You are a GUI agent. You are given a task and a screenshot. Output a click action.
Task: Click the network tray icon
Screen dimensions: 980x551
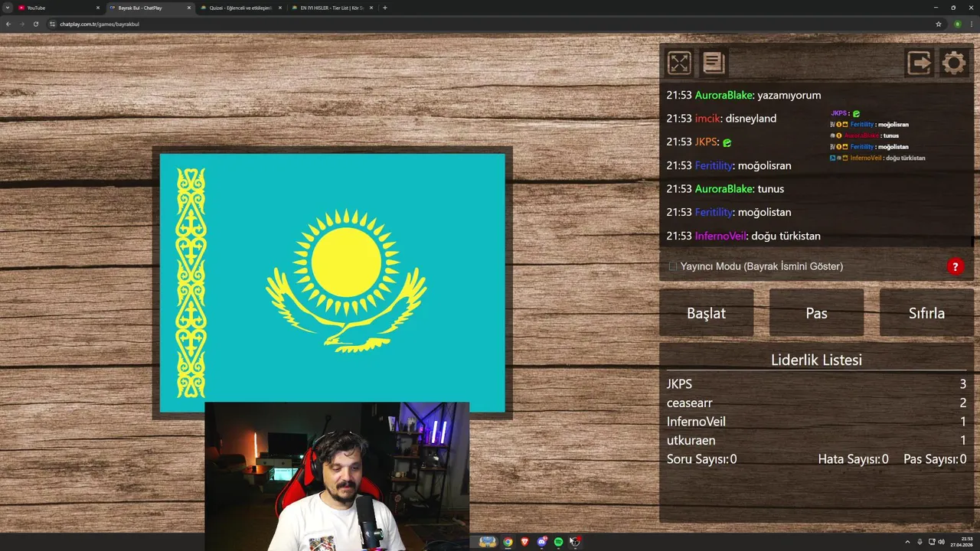tap(931, 542)
